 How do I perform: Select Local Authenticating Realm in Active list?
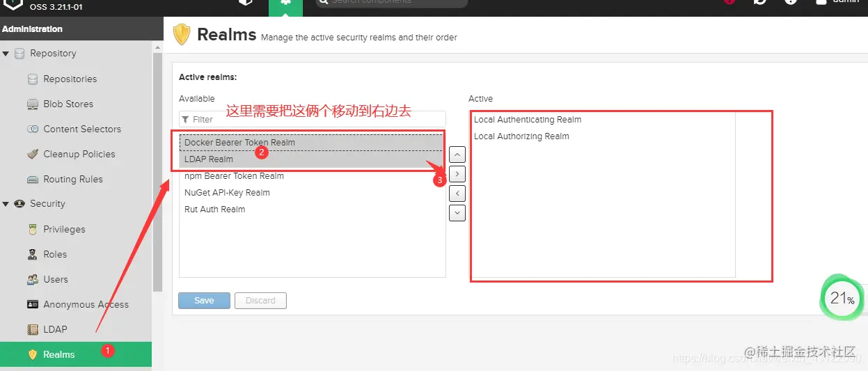pyautogui.click(x=602, y=120)
